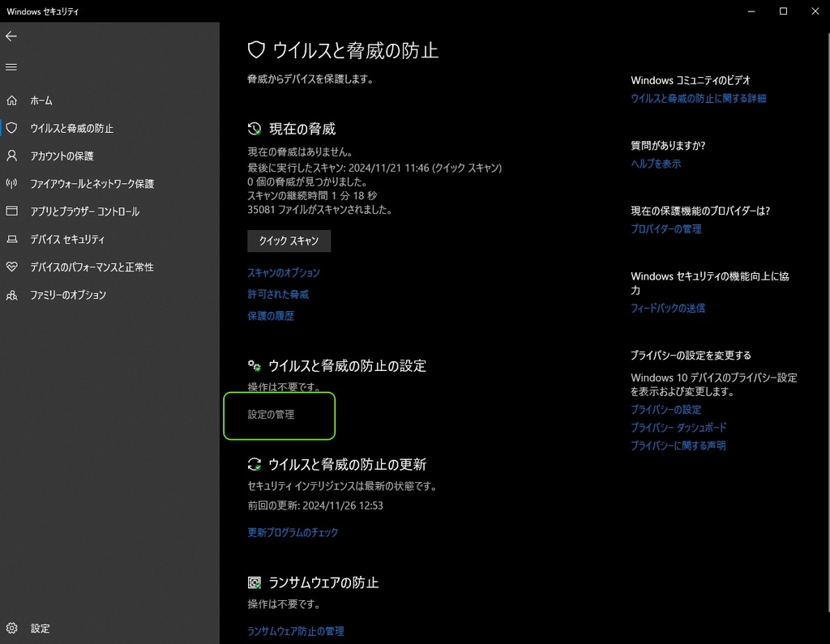The image size is (830, 644).
Task: Click the large shield icon in page title
Action: point(256,50)
